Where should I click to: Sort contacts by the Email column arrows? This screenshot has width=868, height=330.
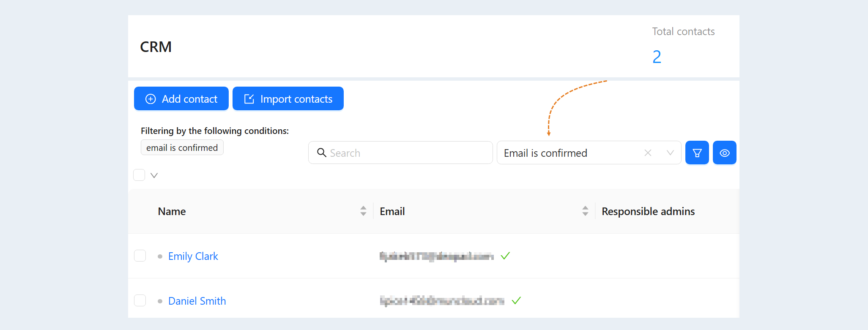tap(585, 211)
